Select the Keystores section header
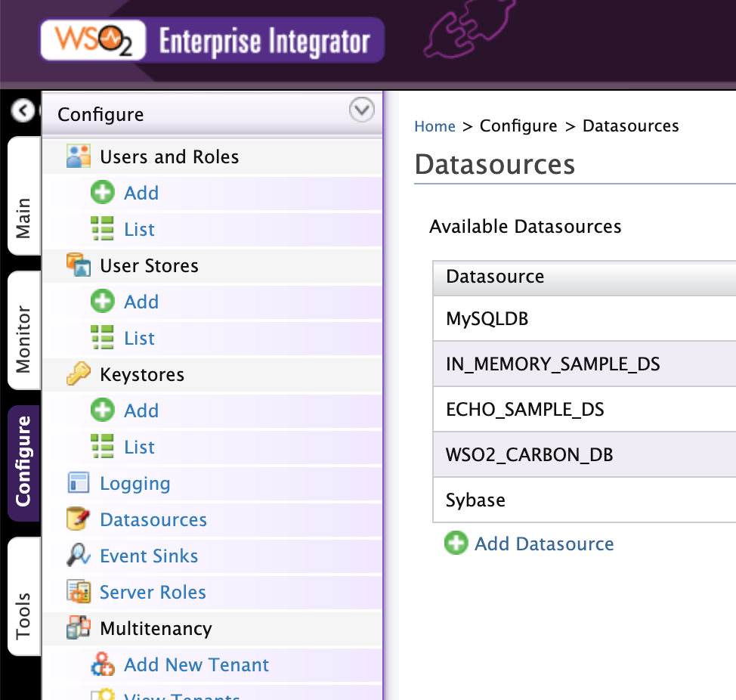Image resolution: width=736 pixels, height=700 pixels. [212, 375]
